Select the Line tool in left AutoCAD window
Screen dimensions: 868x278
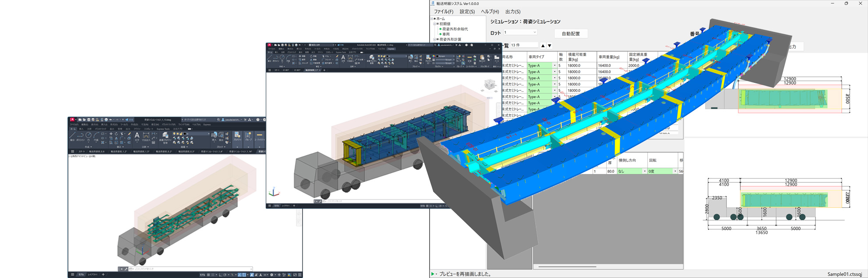click(73, 136)
